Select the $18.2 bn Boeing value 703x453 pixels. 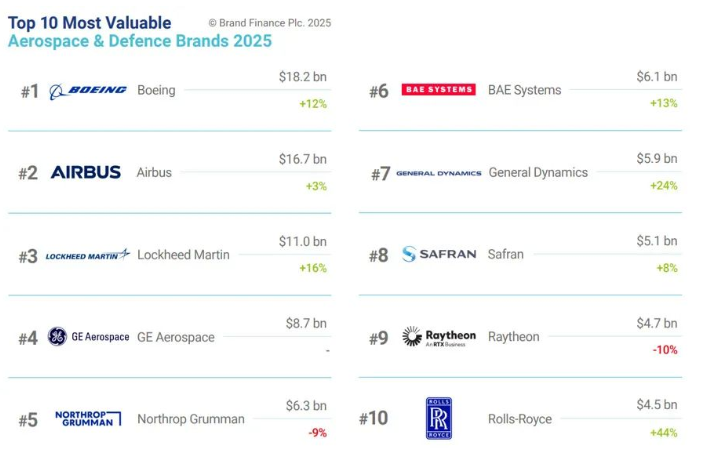point(302,76)
